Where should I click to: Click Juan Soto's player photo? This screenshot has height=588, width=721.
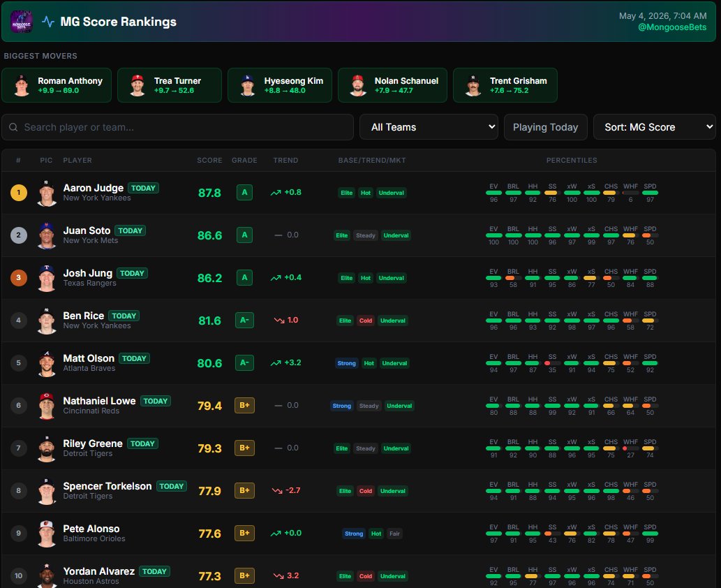[47, 235]
